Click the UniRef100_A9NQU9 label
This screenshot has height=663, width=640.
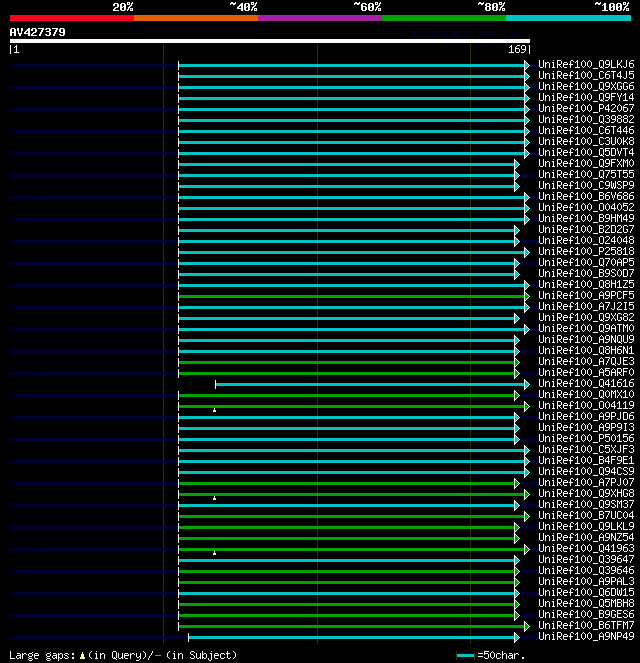pos(586,339)
